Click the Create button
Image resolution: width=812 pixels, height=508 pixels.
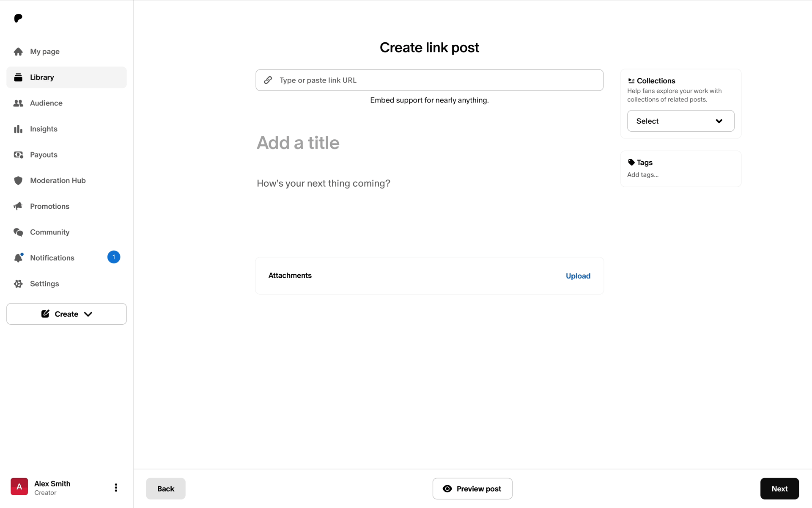(66, 314)
